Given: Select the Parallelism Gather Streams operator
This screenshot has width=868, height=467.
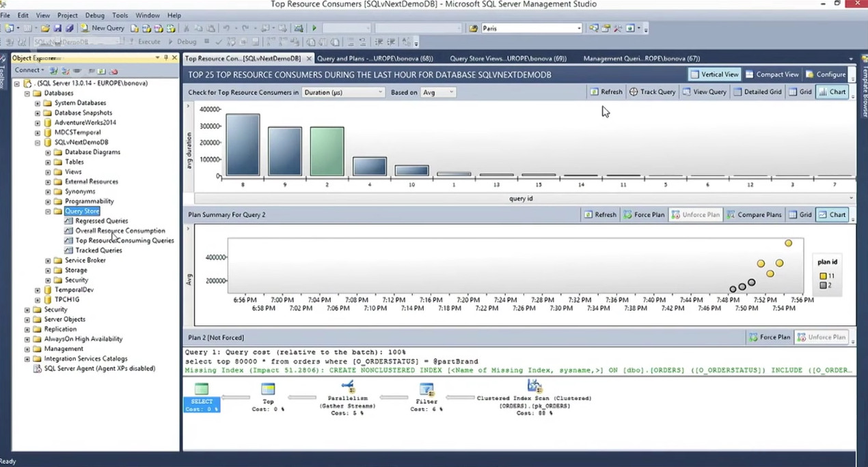Looking at the screenshot, I should coord(347,397).
